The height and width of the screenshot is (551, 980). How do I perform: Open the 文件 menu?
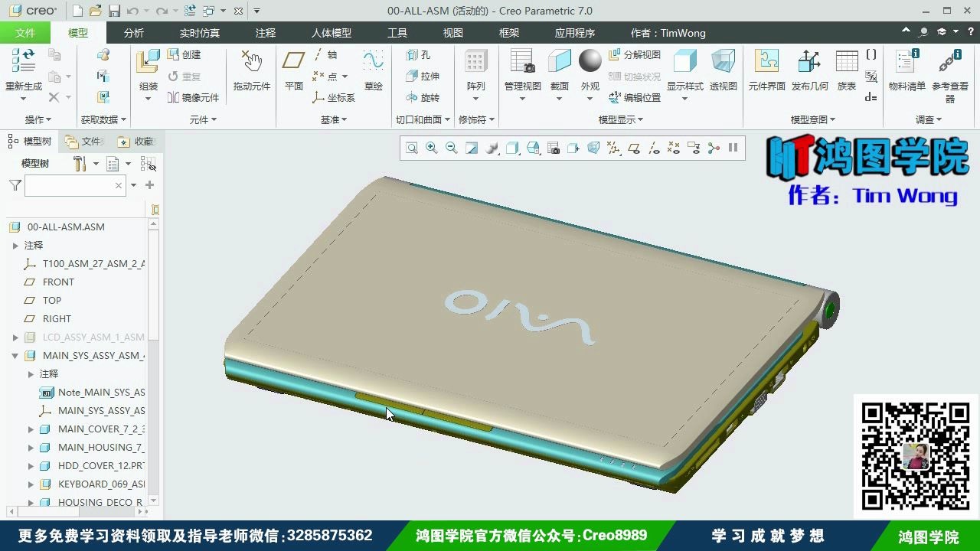[x=25, y=33]
